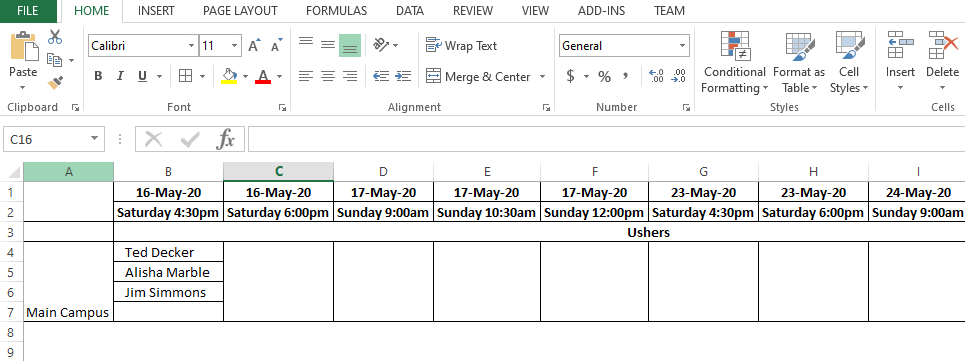Click the formula bar Enter checkmark

tap(190, 140)
